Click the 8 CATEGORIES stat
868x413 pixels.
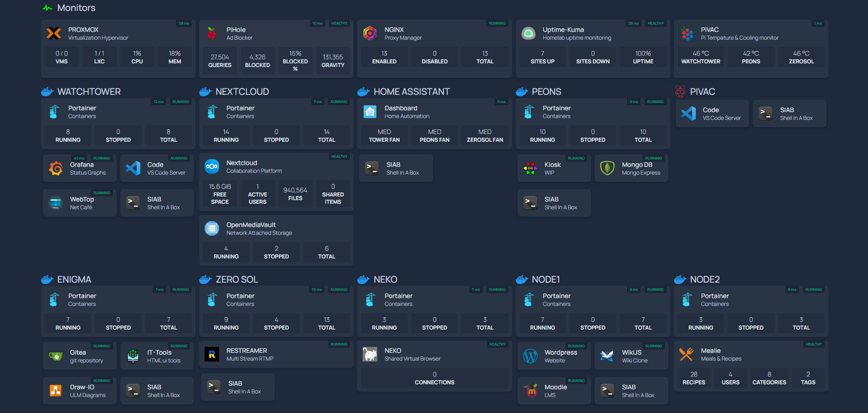click(x=770, y=378)
